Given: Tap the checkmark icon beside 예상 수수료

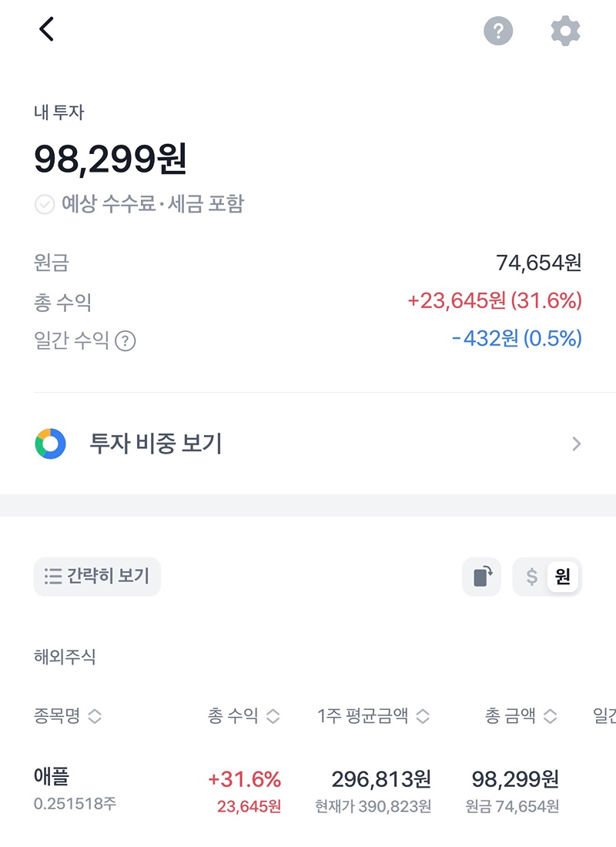Looking at the screenshot, I should pos(45,204).
